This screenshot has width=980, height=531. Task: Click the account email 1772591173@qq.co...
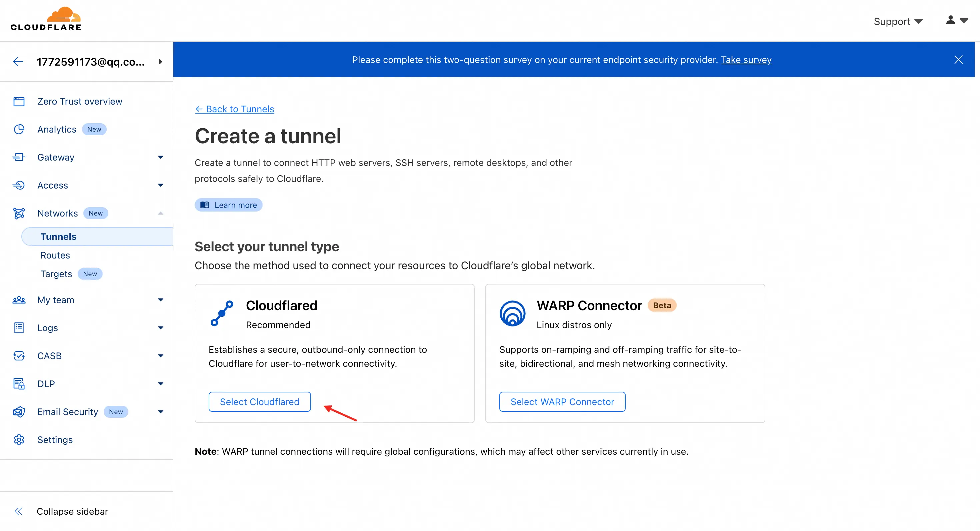91,62
